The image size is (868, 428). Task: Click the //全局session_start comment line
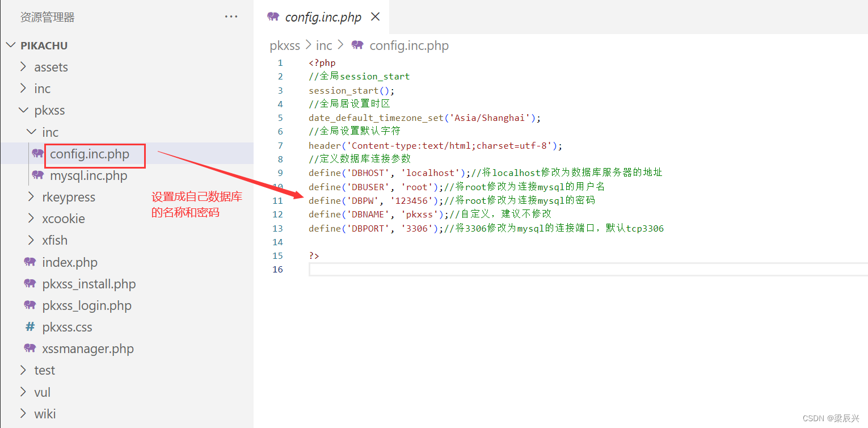pos(359,77)
